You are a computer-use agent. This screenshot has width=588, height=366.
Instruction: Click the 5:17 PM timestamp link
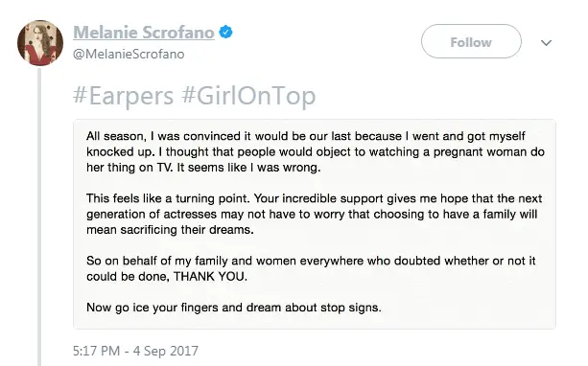(x=96, y=351)
